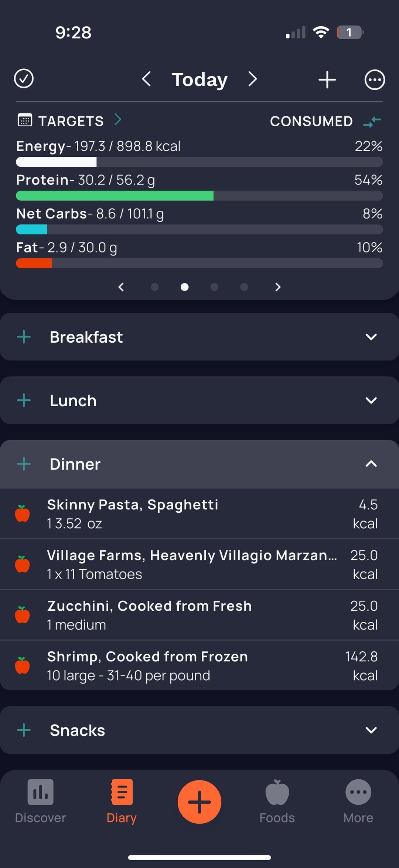The width and height of the screenshot is (399, 868).
Task: Show next targets summary page arrow
Action: click(278, 287)
